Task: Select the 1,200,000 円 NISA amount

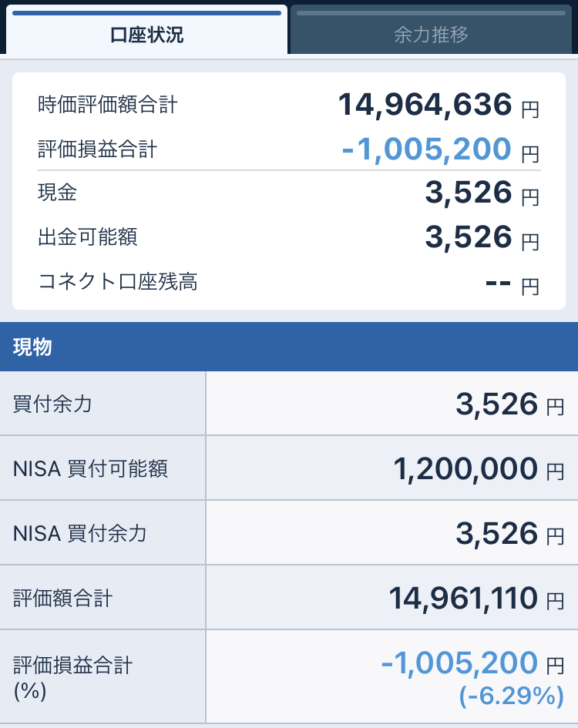Action: click(x=465, y=468)
